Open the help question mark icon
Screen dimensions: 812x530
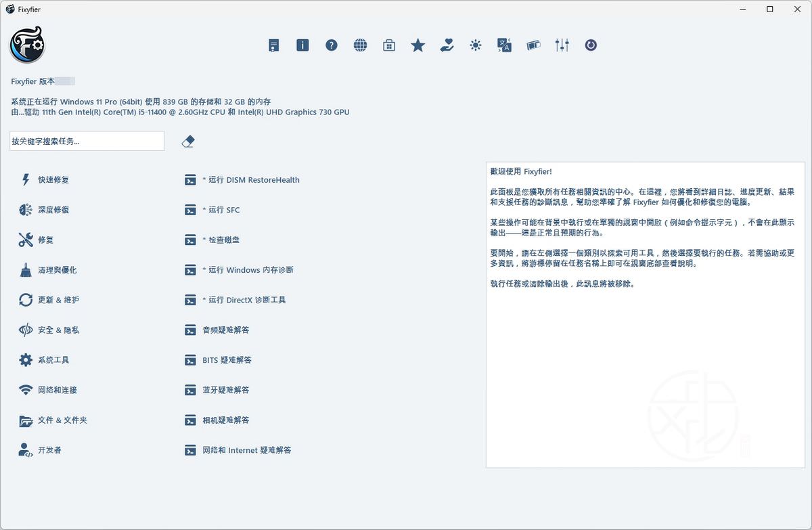tap(331, 45)
